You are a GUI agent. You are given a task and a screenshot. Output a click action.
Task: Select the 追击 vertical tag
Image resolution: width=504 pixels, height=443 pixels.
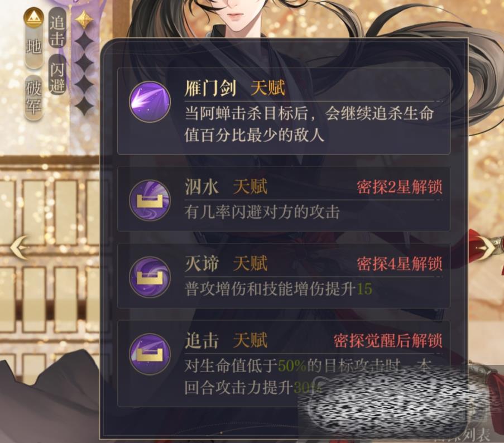coord(57,29)
